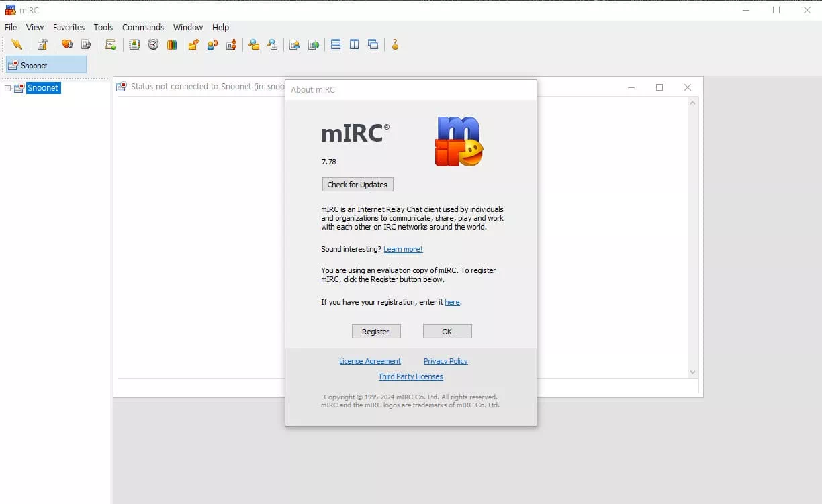Open Received Files magnifier-folder icon
Screen dimensions: 822x504
coord(254,44)
